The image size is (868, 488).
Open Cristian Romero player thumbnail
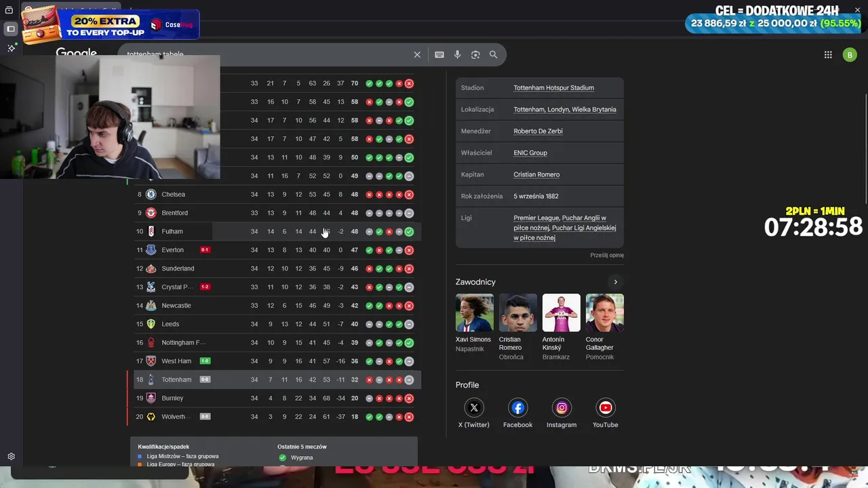(x=518, y=312)
